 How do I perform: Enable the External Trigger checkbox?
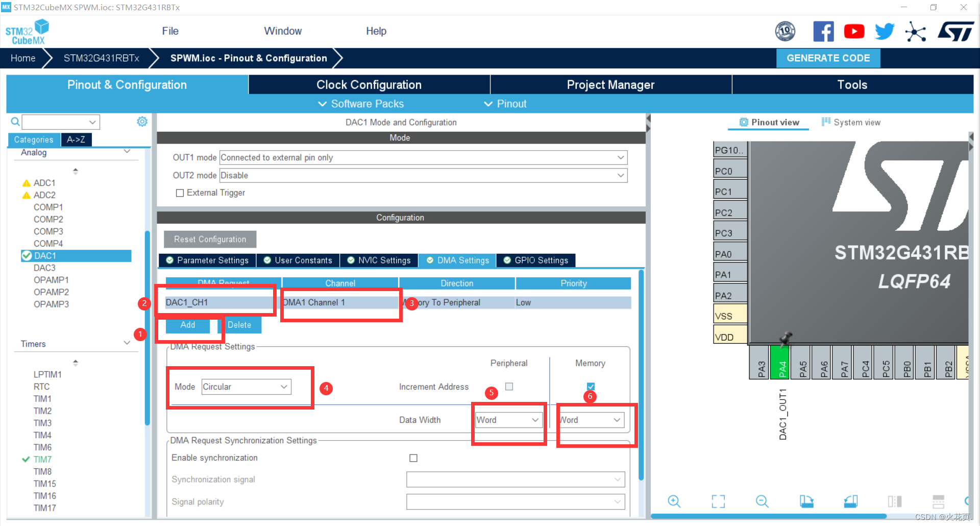click(180, 193)
